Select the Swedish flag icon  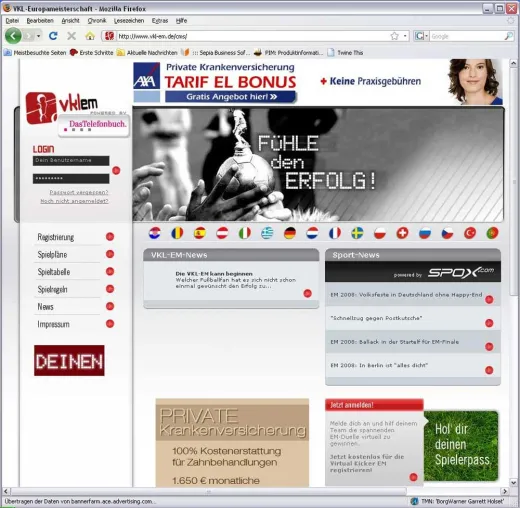click(357, 233)
